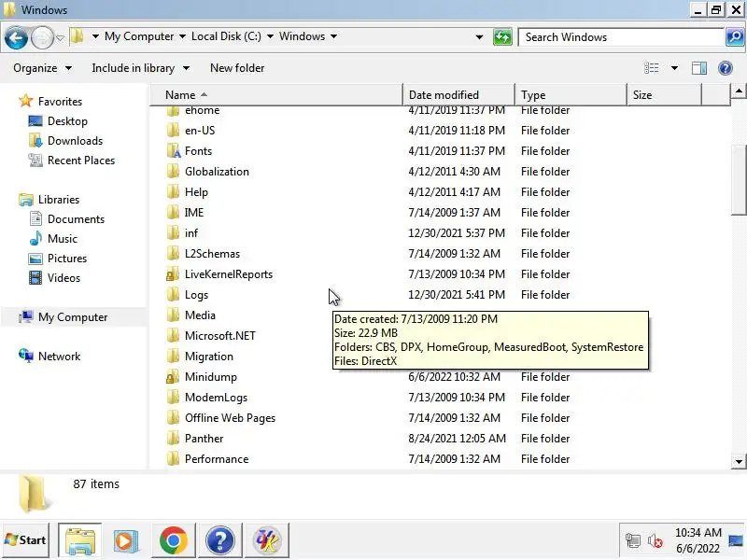Select the locked Minidump folder icon
Image resolution: width=747 pixels, height=560 pixels.
point(173,377)
